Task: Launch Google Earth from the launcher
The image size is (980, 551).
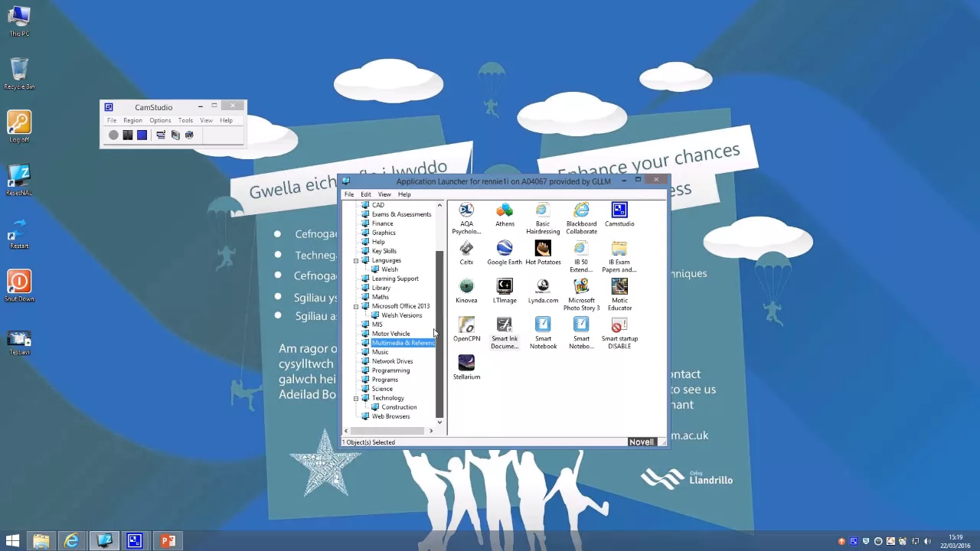Action: coord(505,253)
